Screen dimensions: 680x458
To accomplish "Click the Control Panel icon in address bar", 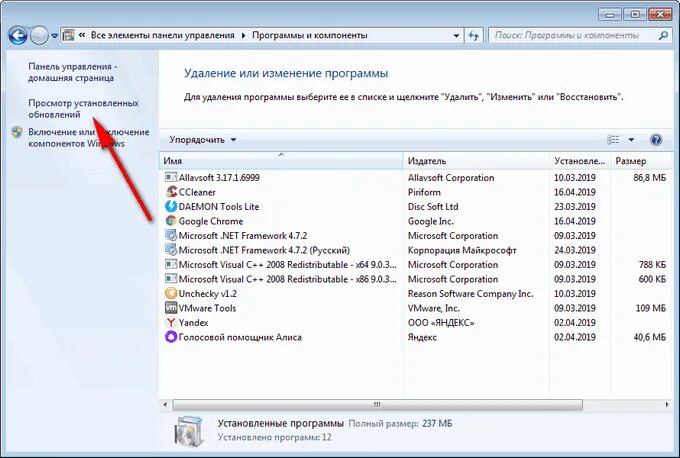I will pyautogui.click(x=68, y=35).
